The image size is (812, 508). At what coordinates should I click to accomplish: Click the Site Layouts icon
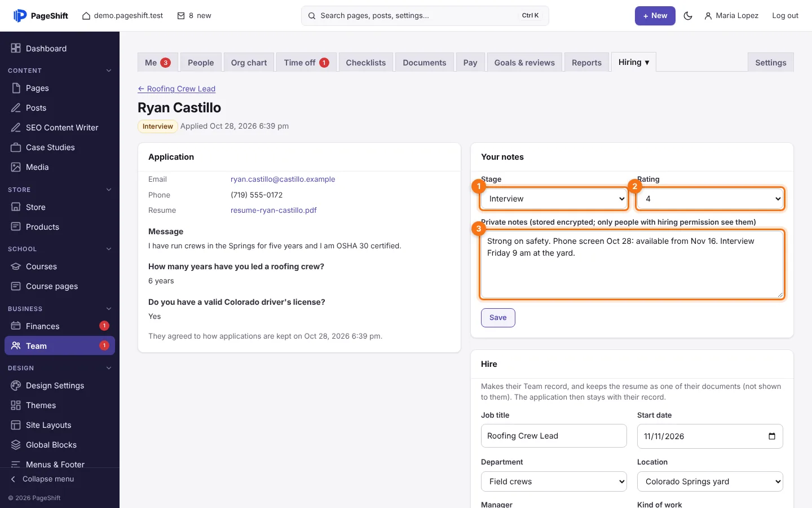click(x=16, y=425)
